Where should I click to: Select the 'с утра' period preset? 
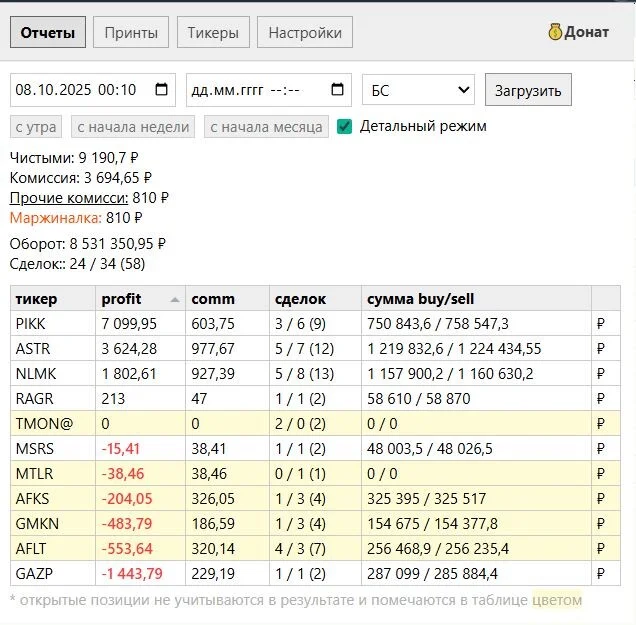tap(36, 127)
